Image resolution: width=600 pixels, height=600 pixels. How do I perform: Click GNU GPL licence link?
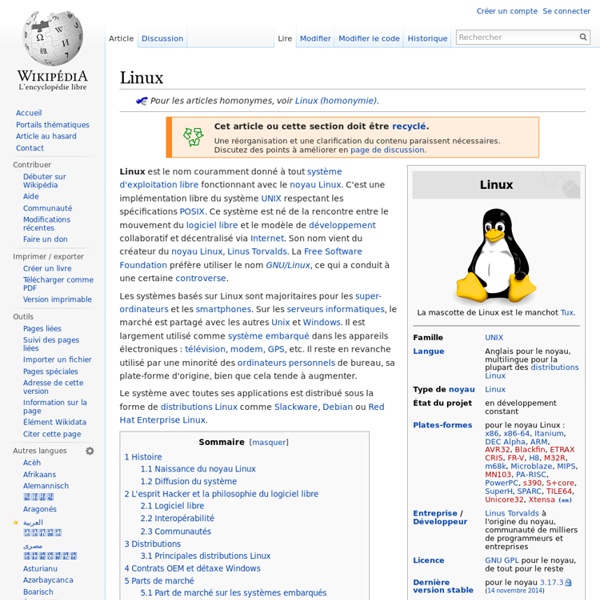click(502, 560)
